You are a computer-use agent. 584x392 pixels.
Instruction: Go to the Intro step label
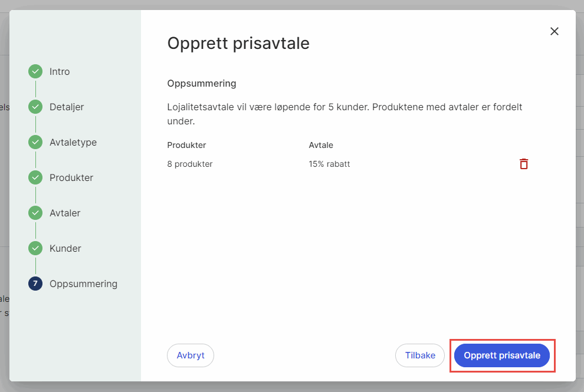coord(60,71)
